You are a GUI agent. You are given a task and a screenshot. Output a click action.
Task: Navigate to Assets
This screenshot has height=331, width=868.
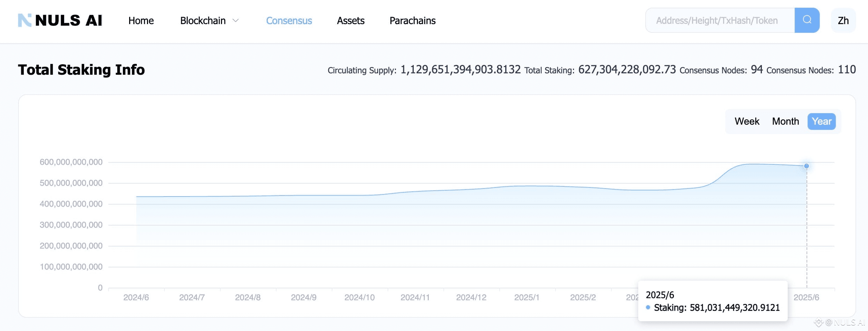click(351, 21)
